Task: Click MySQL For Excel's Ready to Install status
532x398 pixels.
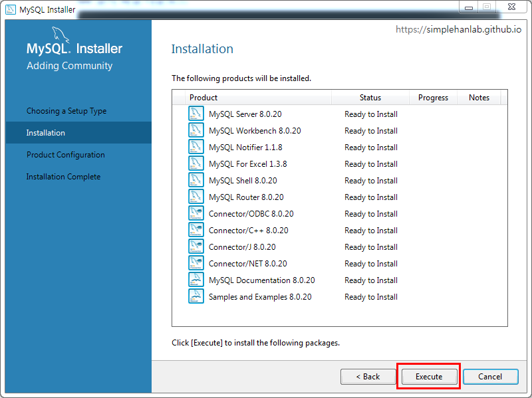Action: click(371, 164)
